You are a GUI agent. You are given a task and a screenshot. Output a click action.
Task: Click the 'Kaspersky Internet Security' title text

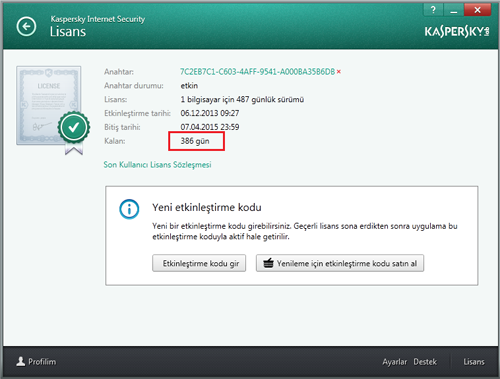[98, 19]
